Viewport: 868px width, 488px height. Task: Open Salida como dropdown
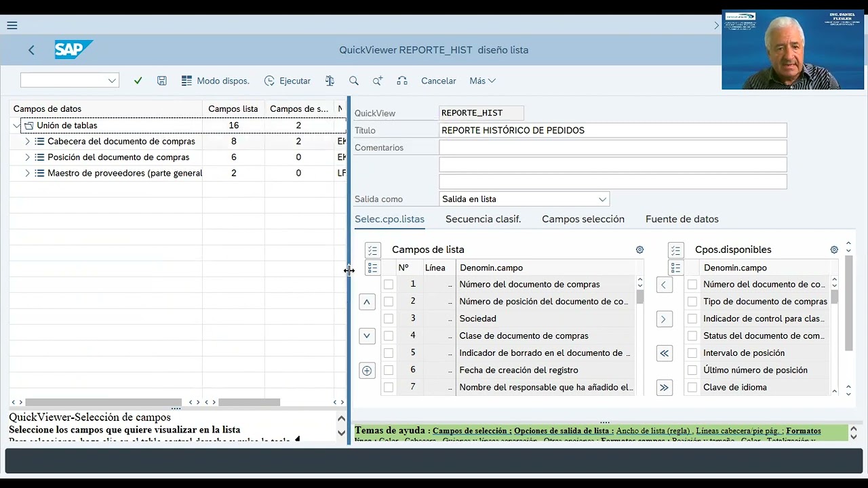click(602, 199)
